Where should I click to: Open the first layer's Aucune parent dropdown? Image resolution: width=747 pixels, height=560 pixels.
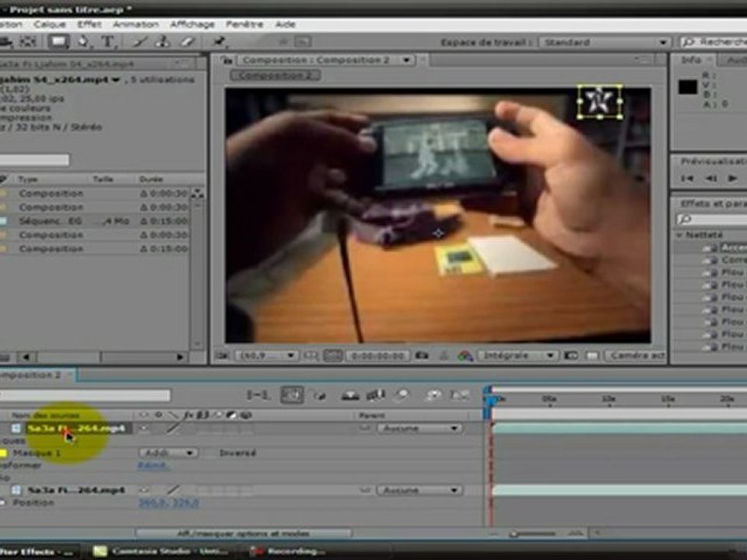coord(419,428)
